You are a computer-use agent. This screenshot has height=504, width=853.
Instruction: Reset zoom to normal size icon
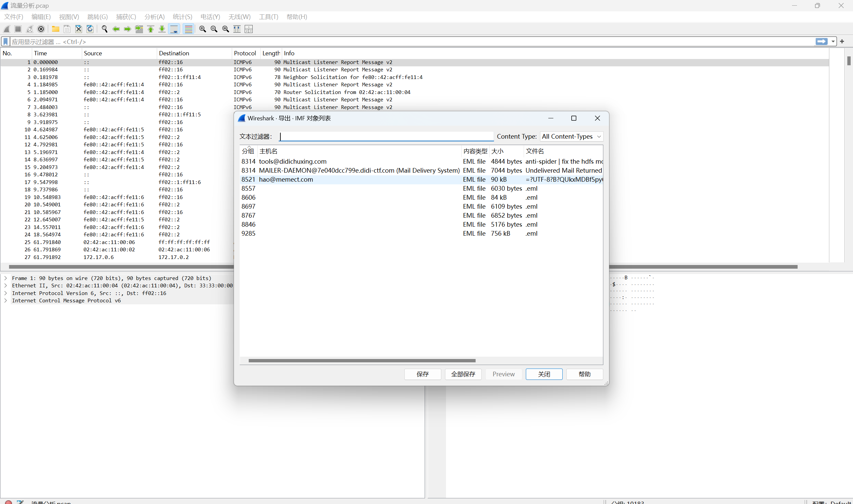pyautogui.click(x=226, y=29)
